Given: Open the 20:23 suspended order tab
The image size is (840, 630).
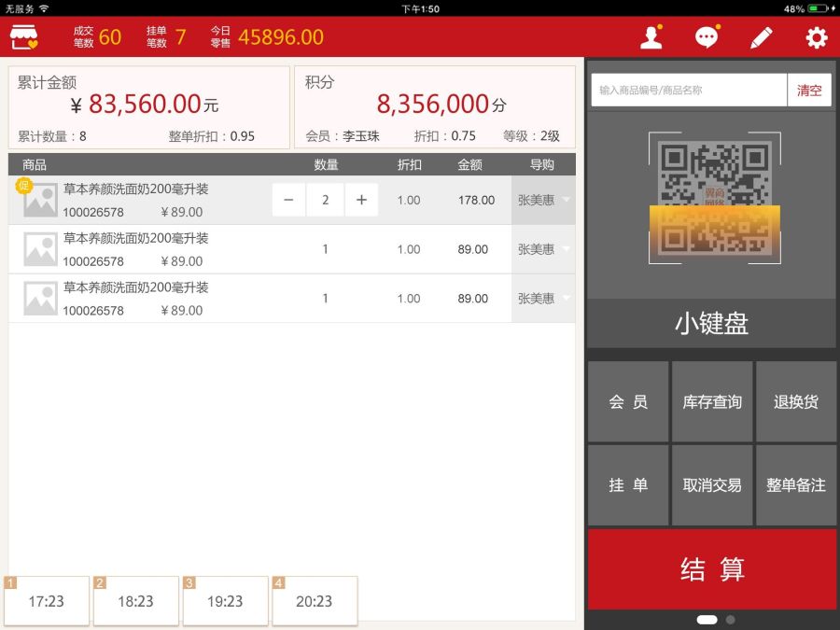Looking at the screenshot, I should click(x=315, y=601).
